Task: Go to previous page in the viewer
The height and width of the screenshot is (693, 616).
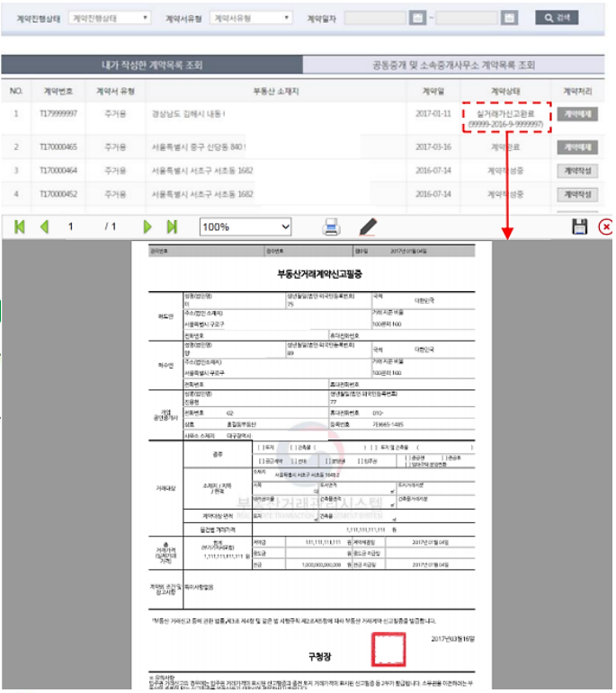Action: coord(44,227)
